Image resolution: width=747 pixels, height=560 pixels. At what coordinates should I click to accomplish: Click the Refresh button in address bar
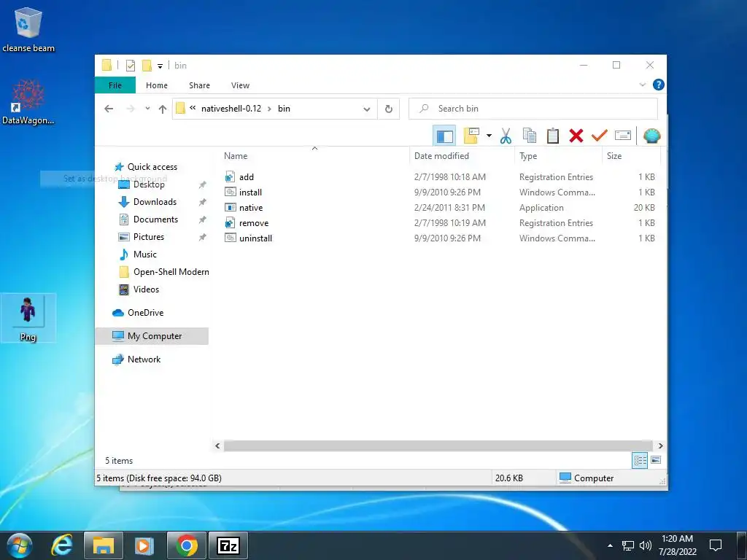click(x=389, y=109)
